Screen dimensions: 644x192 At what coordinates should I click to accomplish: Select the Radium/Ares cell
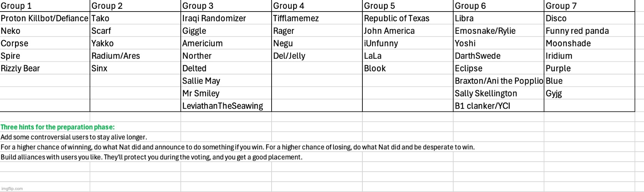pos(135,56)
